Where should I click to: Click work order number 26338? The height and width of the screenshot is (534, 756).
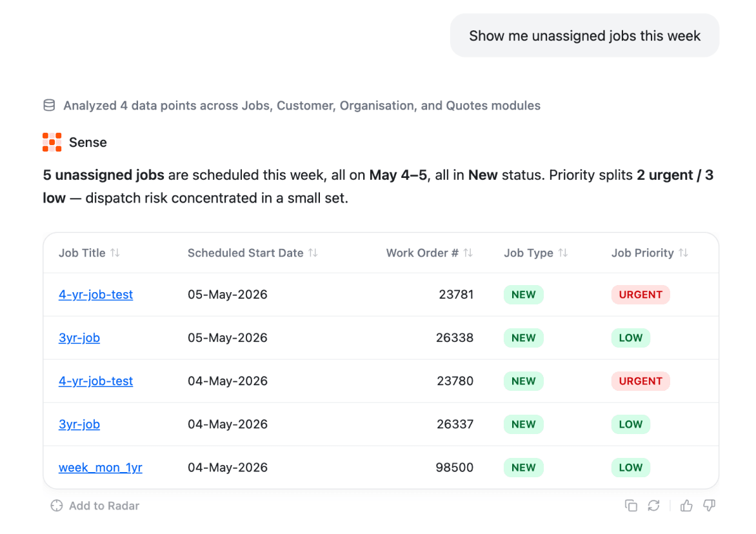pyautogui.click(x=455, y=338)
